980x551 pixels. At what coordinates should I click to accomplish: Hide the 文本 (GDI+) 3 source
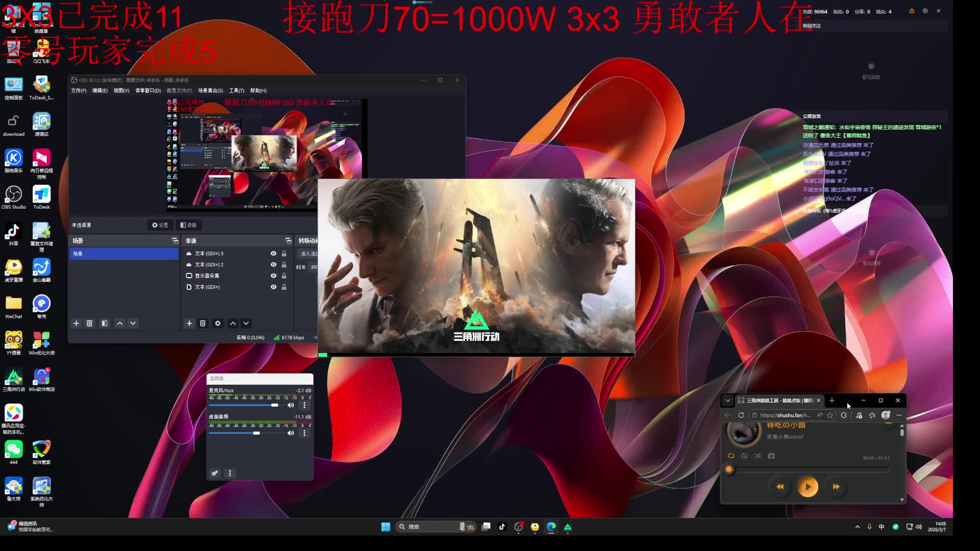coord(274,254)
